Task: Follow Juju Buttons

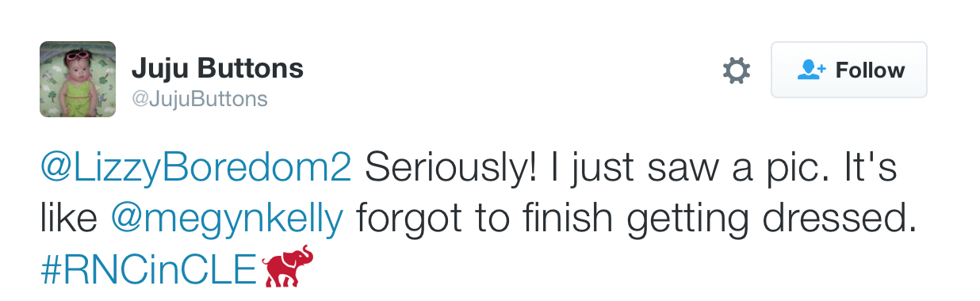Action: coord(849,70)
